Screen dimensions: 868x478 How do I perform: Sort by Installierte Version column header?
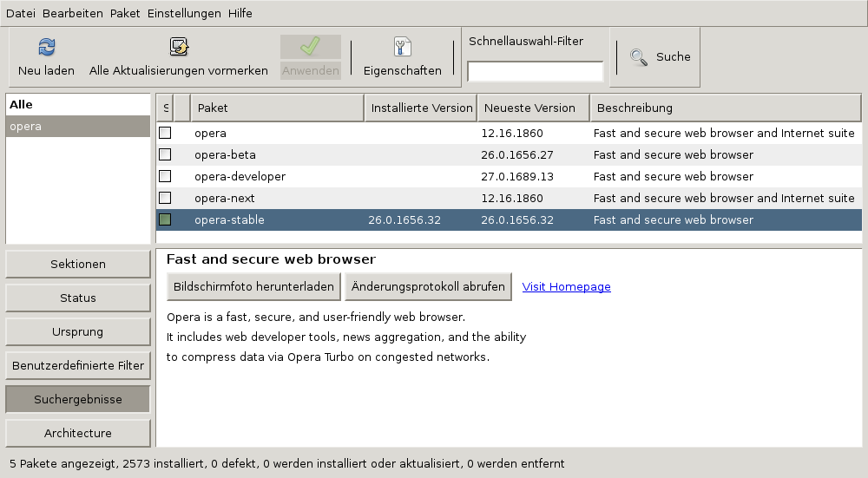(421, 108)
